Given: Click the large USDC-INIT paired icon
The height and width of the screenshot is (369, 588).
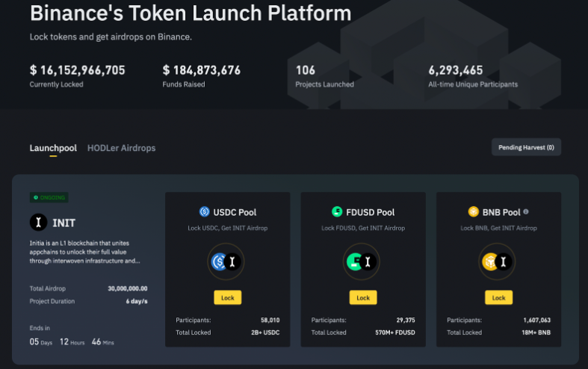Looking at the screenshot, I should pyautogui.click(x=227, y=261).
